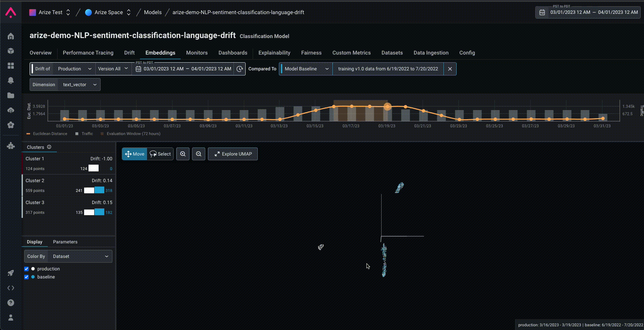Select the Display tab in the side panel

click(35, 242)
